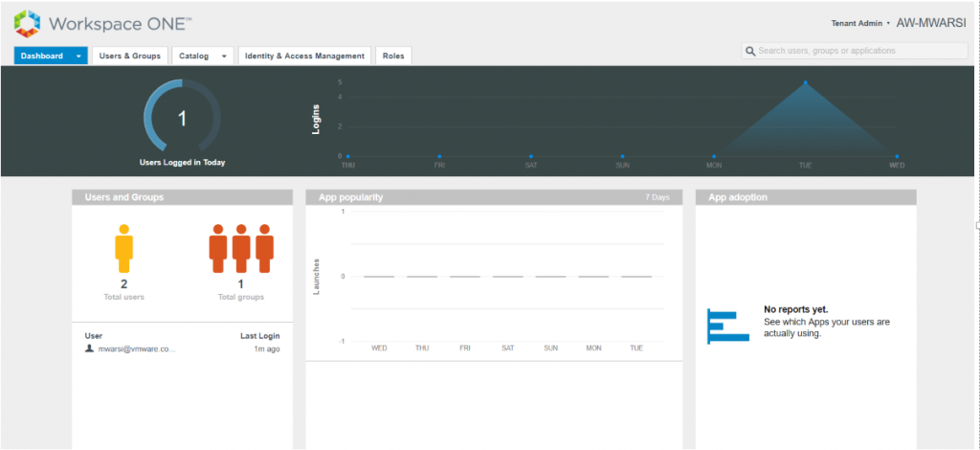
Task: Click the User column header
Action: click(x=94, y=336)
